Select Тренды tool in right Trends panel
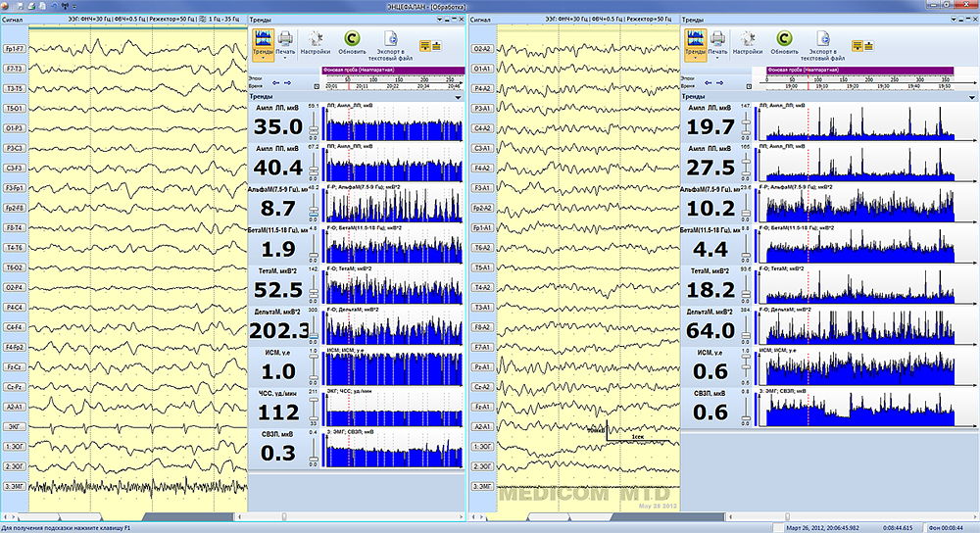The width and height of the screenshot is (980, 533). pos(695,44)
